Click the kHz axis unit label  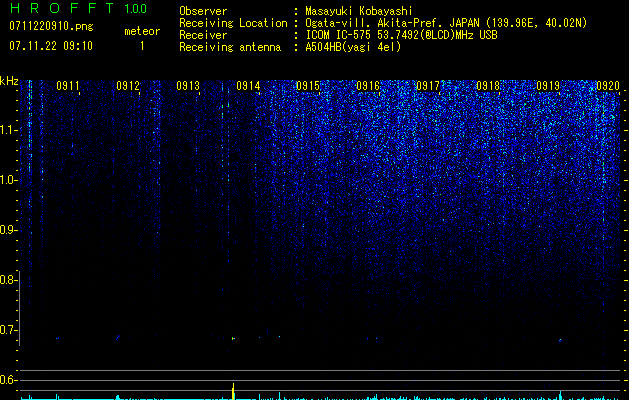(x=9, y=81)
